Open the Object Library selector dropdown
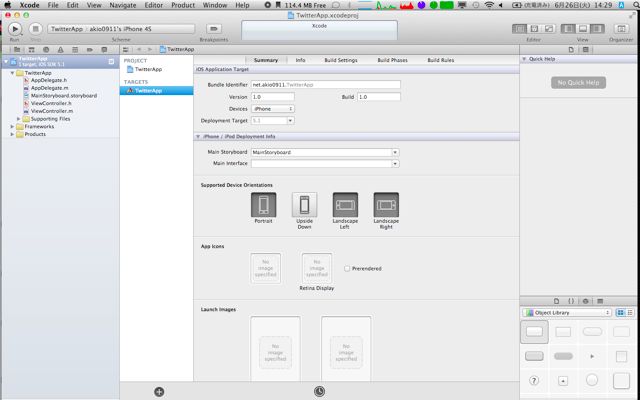 pyautogui.click(x=567, y=313)
